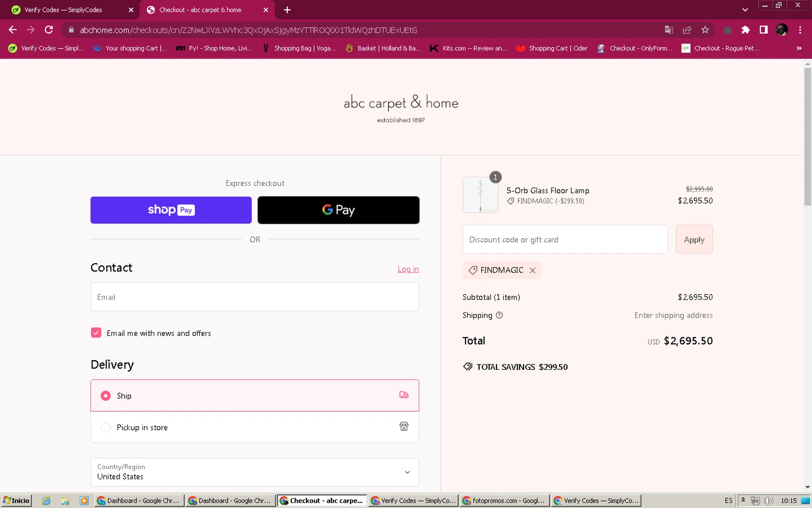
Task: Open the "Checkout - Rogue Pet..." bookmark
Action: coord(721,48)
